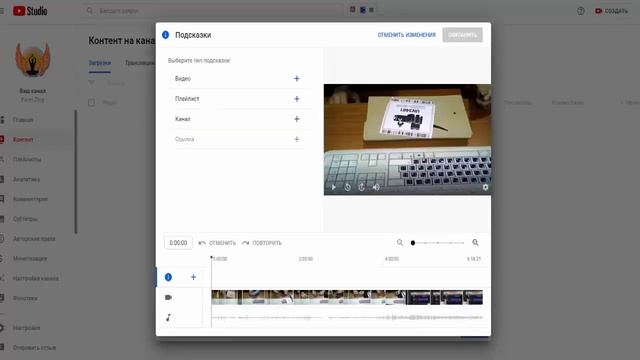
Task: Click the zoom out timeline magnifier
Action: [x=400, y=242]
